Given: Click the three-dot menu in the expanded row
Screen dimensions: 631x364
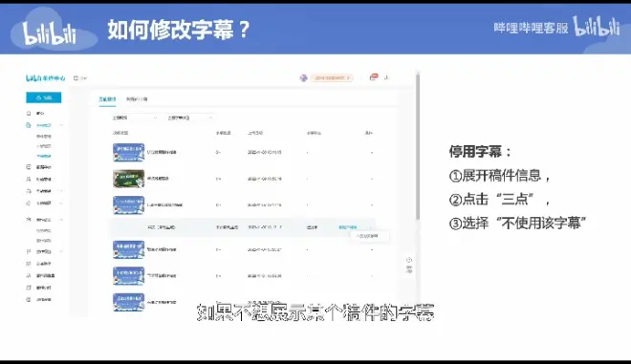Looking at the screenshot, I should coord(371,227).
